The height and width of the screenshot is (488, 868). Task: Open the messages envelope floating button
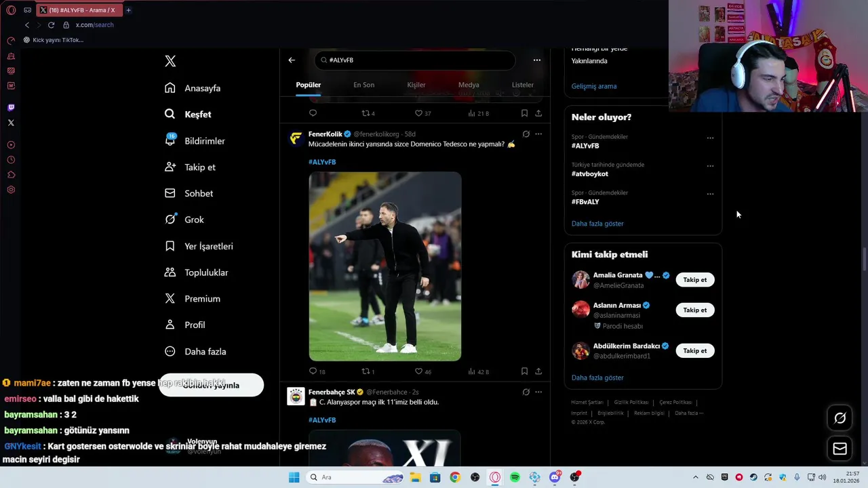(x=840, y=449)
